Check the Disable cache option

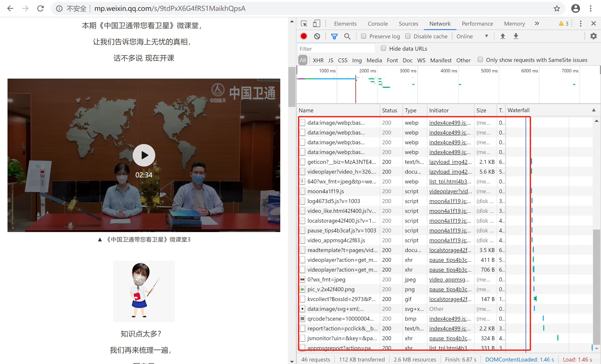tap(408, 36)
